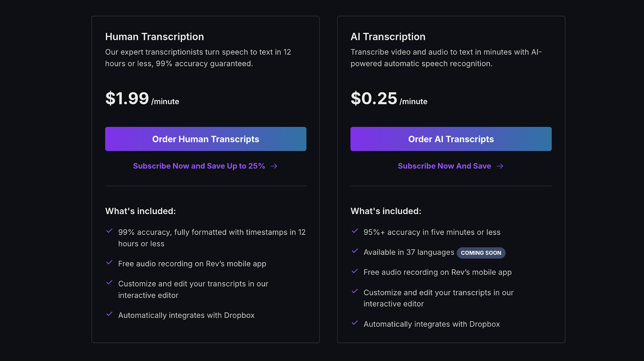
Task: Click checkmark beside Human plan interactive editor item
Action: [109, 283]
